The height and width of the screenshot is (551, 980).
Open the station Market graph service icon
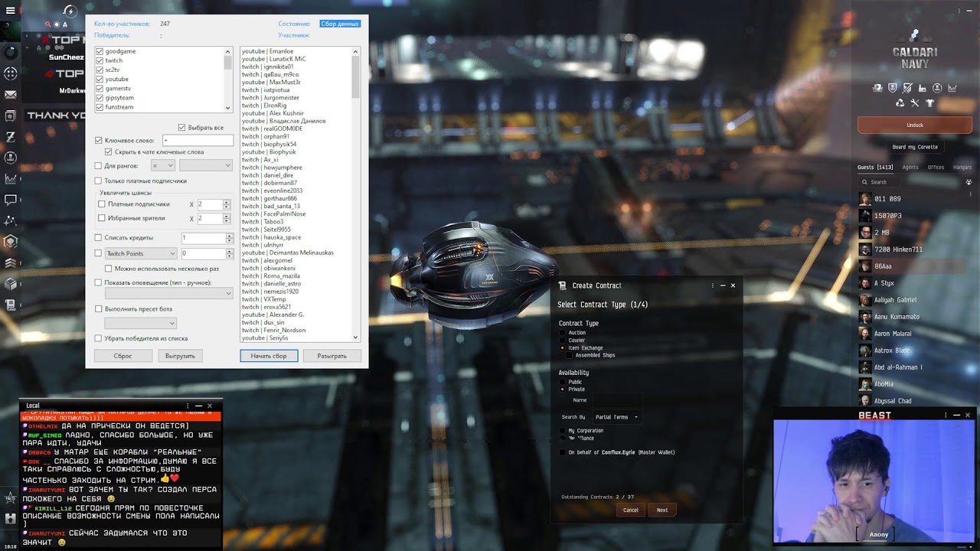pyautogui.click(x=952, y=88)
